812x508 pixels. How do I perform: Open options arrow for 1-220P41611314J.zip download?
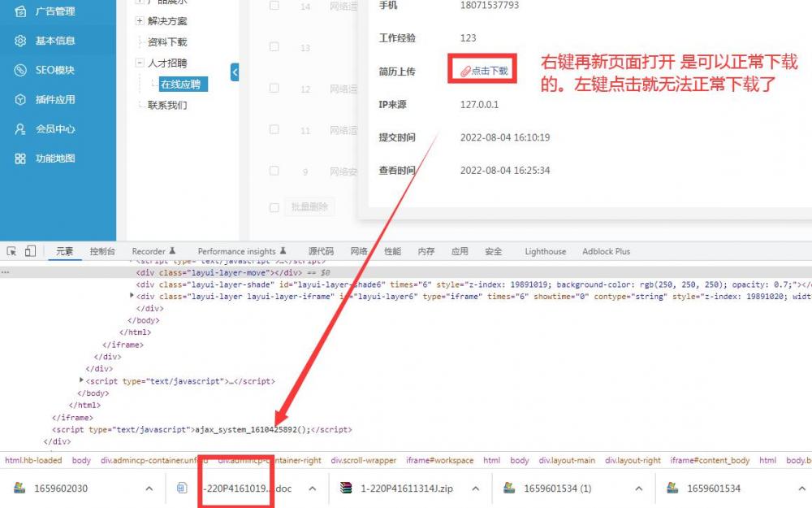point(475,488)
